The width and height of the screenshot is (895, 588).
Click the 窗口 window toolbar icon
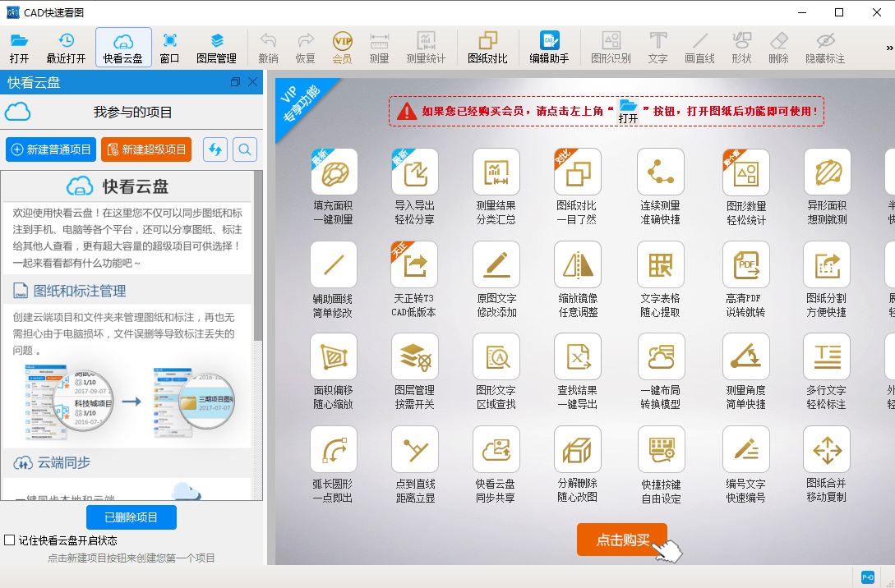pyautogui.click(x=169, y=48)
